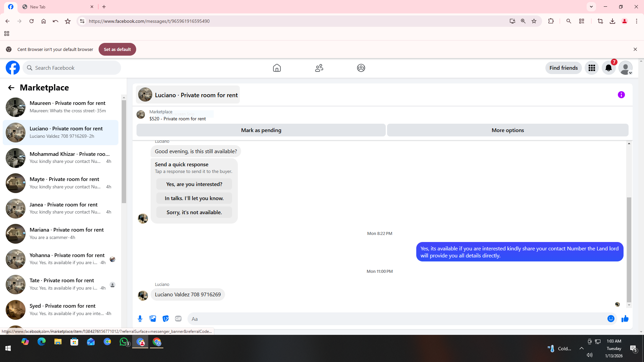Attach a photo using the image icon
Viewport: 644px width, 362px height.
(153, 319)
